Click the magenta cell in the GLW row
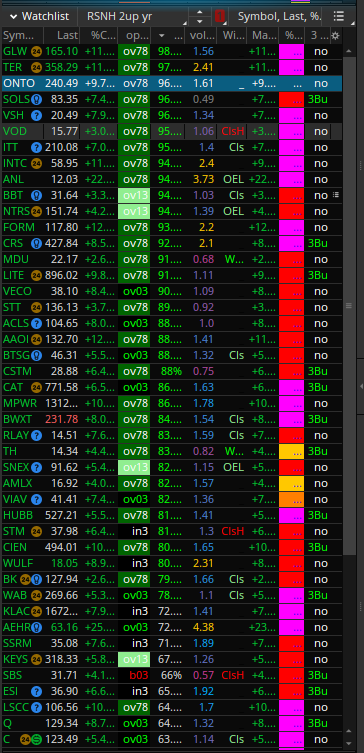This screenshot has width=364, height=753. click(291, 51)
